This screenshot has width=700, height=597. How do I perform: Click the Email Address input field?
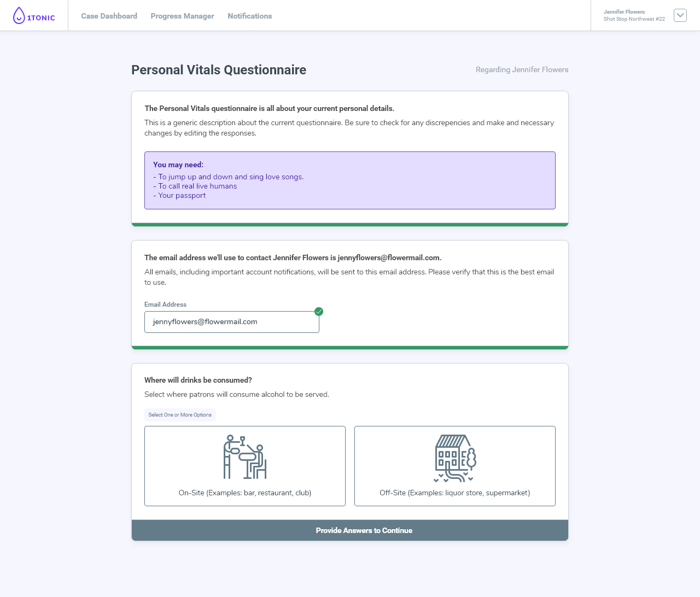232,322
